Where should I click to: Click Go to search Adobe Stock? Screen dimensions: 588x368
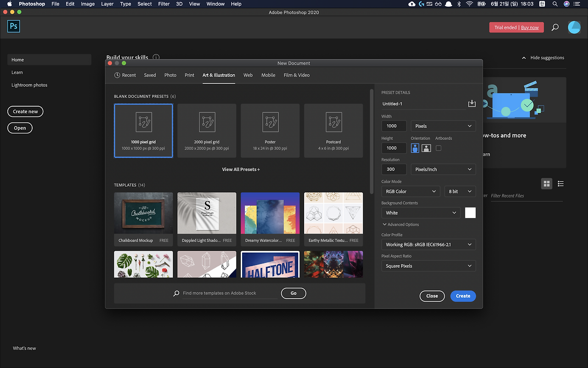[x=294, y=293]
